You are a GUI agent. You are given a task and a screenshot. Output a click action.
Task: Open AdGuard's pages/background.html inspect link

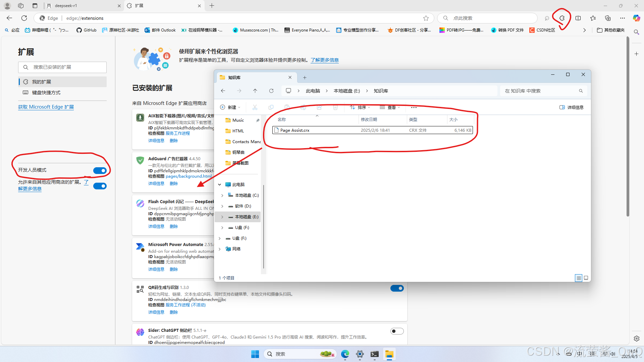pos(189,176)
